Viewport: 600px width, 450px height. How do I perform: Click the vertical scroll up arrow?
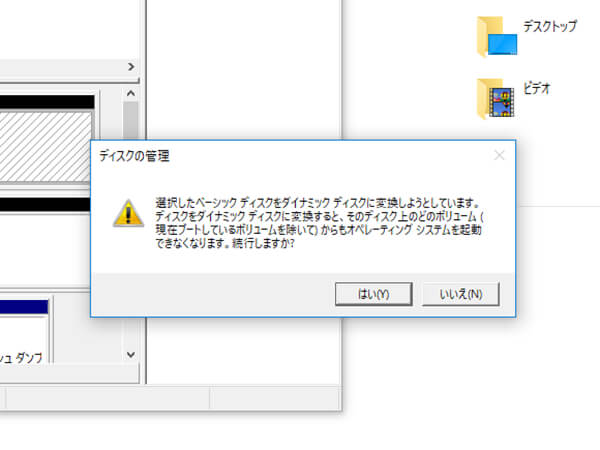(x=131, y=93)
